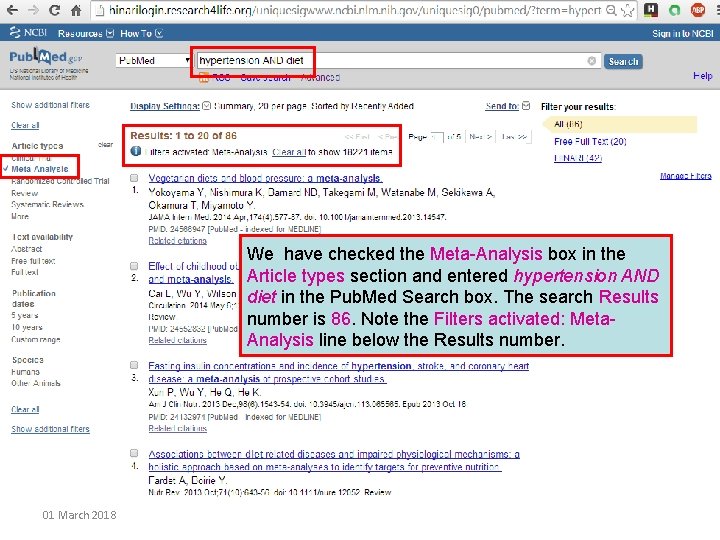
Task: Select Randomized Controlled Trial filter
Action: pyautogui.click(x=60, y=181)
